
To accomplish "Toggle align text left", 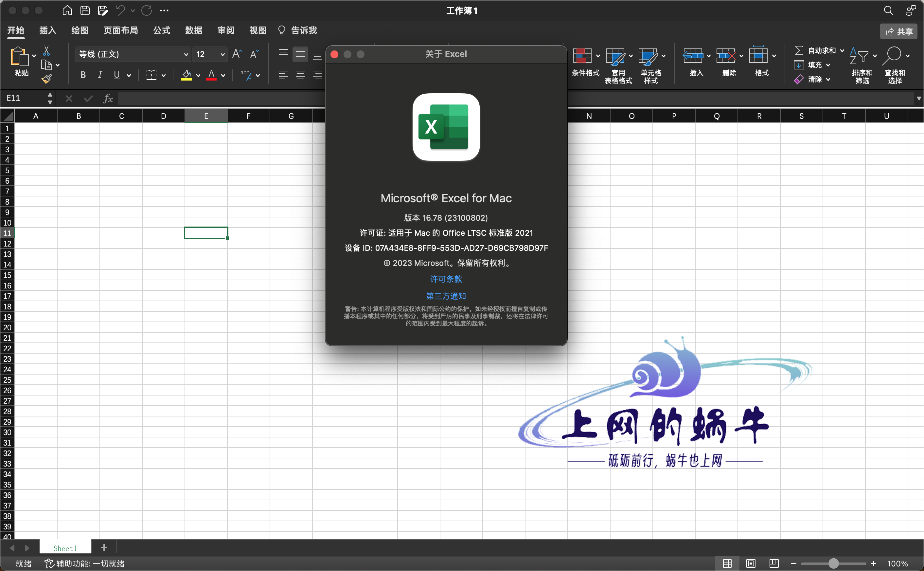I will (x=283, y=75).
